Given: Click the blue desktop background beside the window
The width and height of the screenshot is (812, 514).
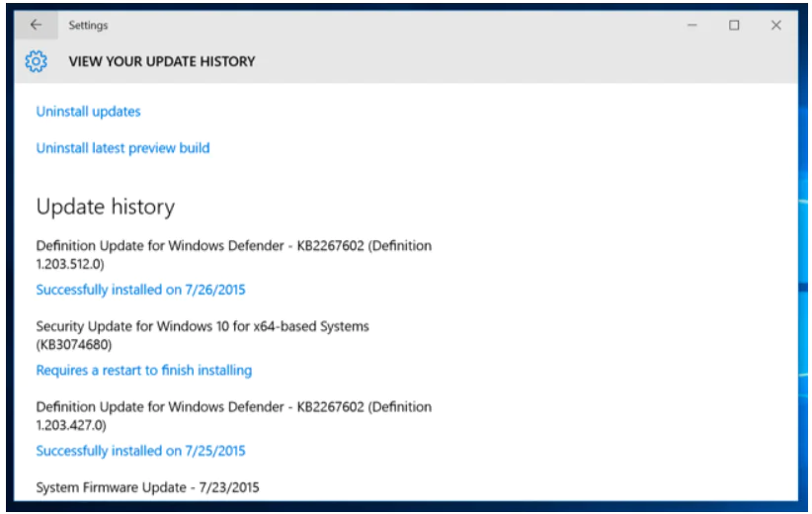Looking at the screenshot, I should pyautogui.click(x=804, y=297).
